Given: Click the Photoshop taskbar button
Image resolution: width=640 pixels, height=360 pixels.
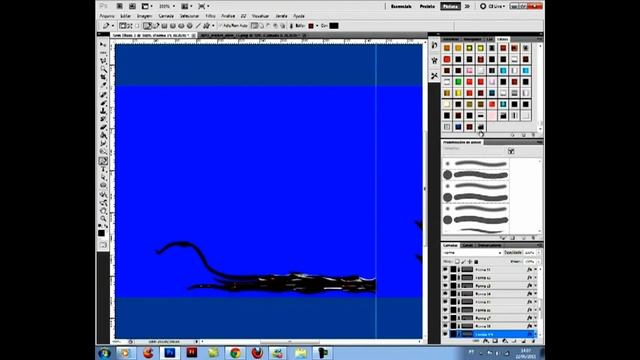Looking at the screenshot, I should point(169,353).
